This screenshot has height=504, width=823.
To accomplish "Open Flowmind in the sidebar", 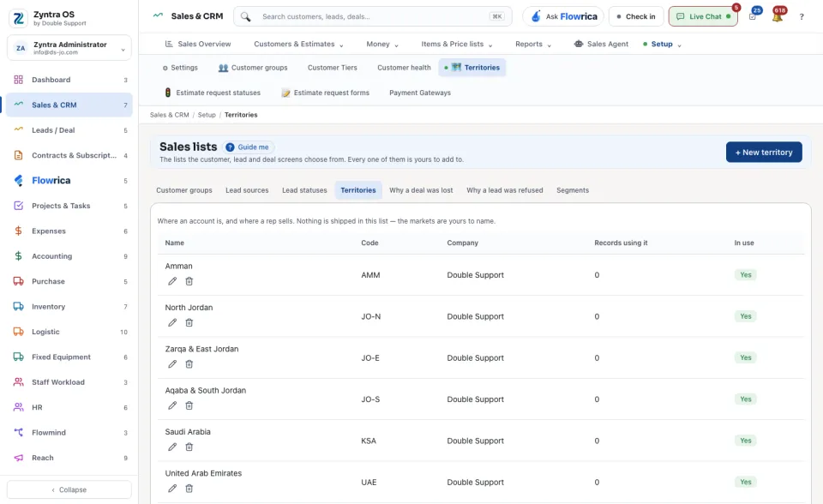I will tap(69, 433).
